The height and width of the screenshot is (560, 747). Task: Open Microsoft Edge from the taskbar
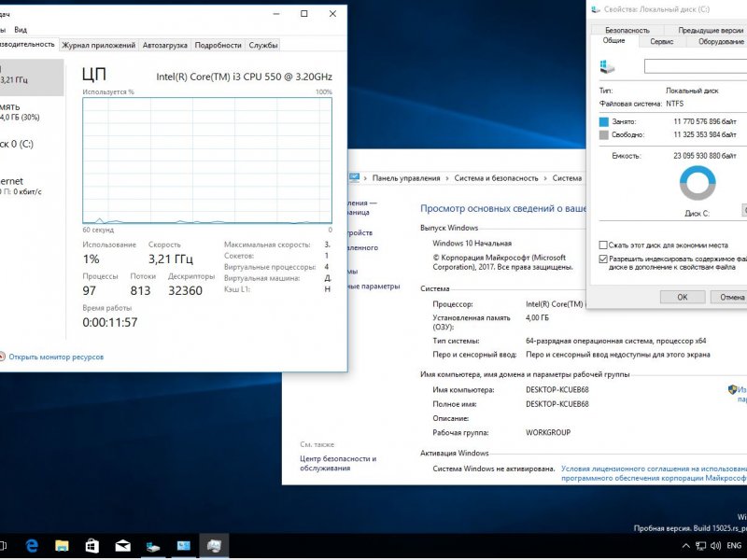click(x=32, y=546)
